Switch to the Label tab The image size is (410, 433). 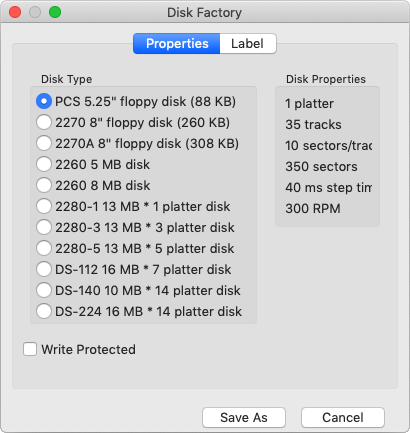(x=248, y=43)
